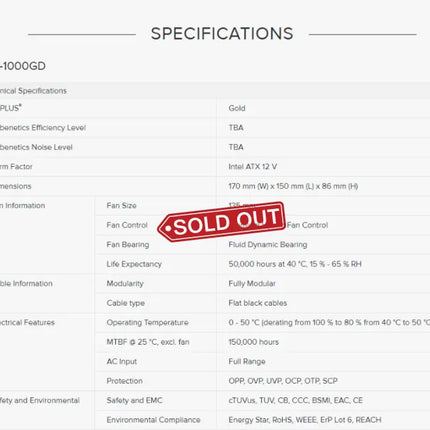Click the SPECIFICATIONS heading
This screenshot has width=430, height=430.
click(222, 34)
